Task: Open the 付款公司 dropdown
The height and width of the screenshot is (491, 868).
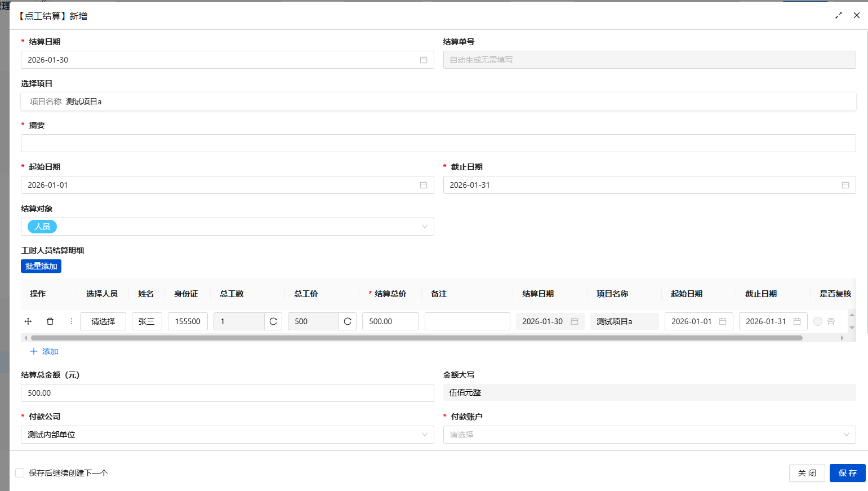Action: pyautogui.click(x=424, y=435)
